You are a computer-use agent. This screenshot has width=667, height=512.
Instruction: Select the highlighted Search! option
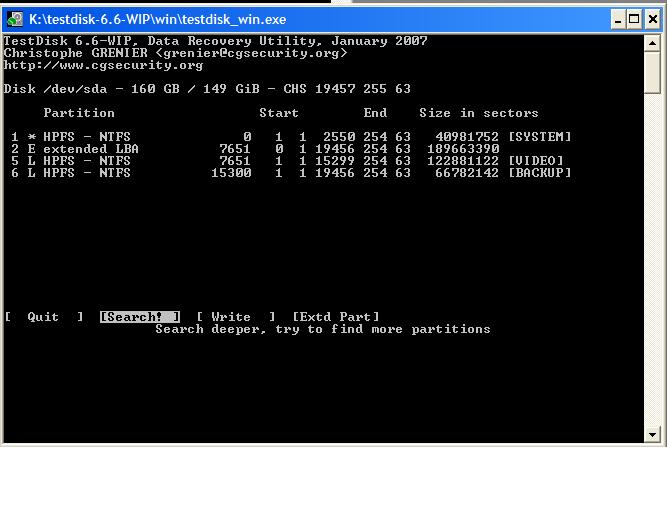[140, 317]
